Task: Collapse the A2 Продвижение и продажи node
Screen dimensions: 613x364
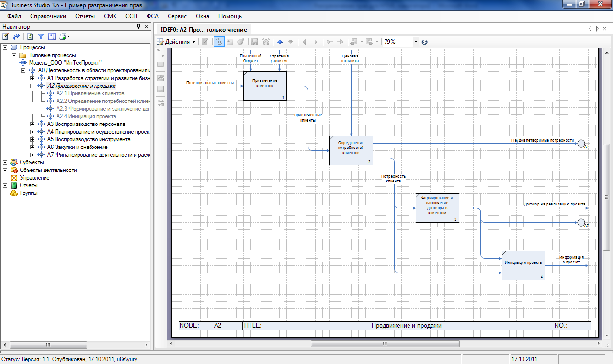Action: coord(33,86)
